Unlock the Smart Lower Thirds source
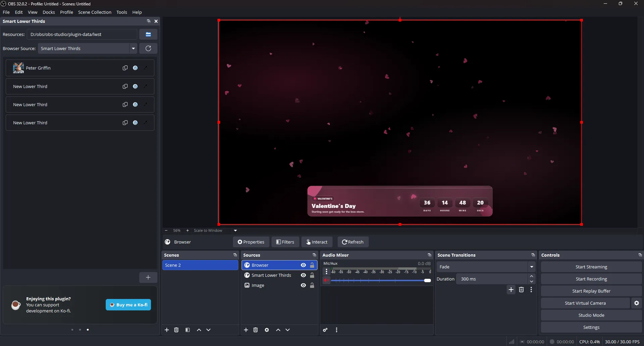The height and width of the screenshot is (346, 644). coord(312,275)
